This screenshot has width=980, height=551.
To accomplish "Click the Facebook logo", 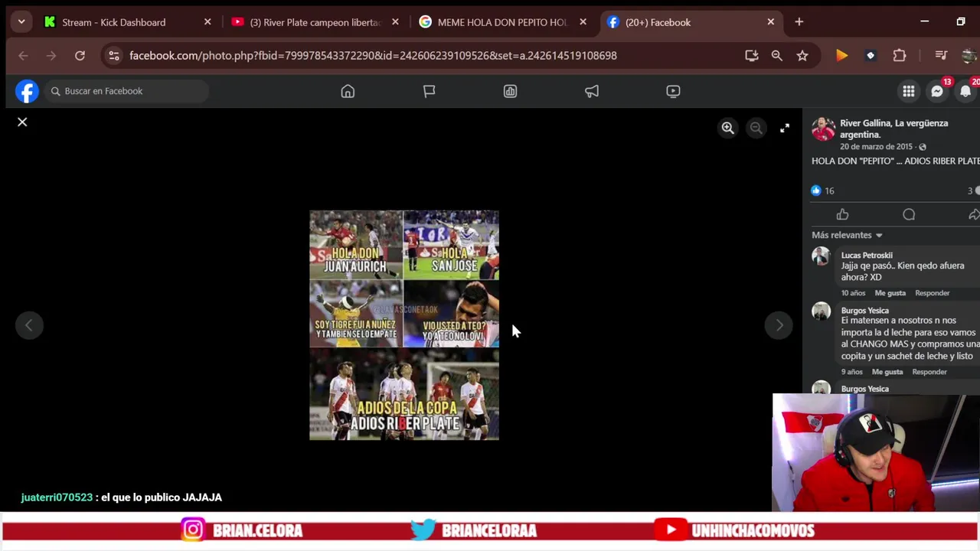I will (x=27, y=91).
